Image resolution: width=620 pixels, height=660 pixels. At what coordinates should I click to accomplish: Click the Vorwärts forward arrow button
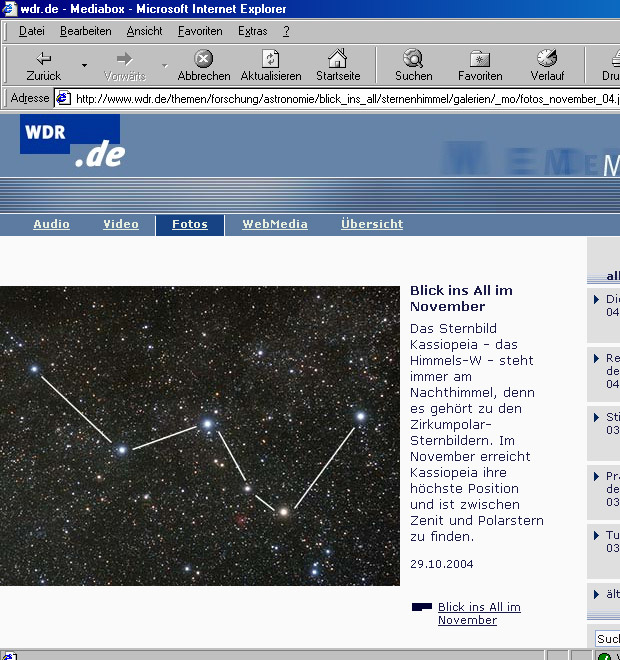pyautogui.click(x=125, y=66)
